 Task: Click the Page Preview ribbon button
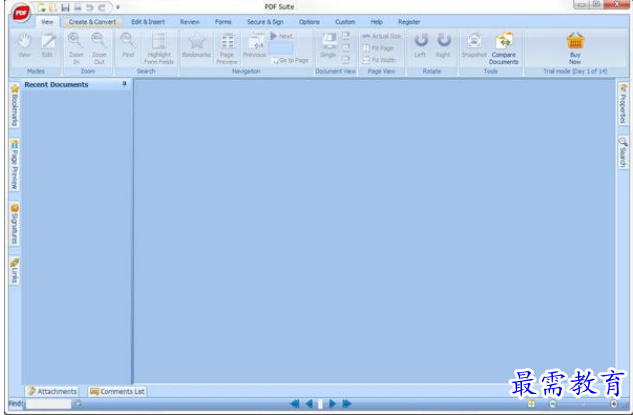pos(226,48)
